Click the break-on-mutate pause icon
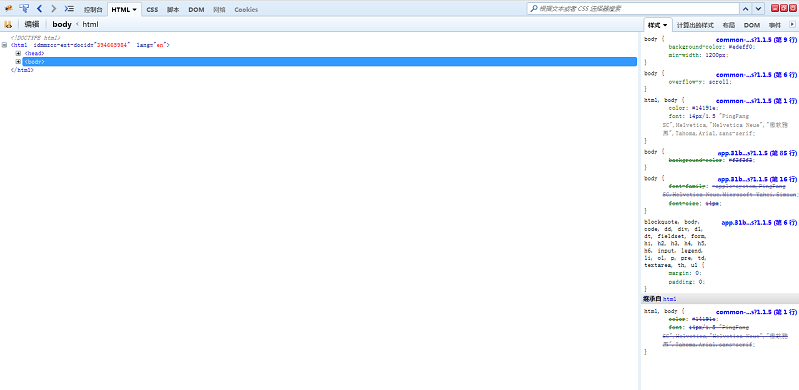Screen dimensions: 799x390 click(x=8, y=24)
